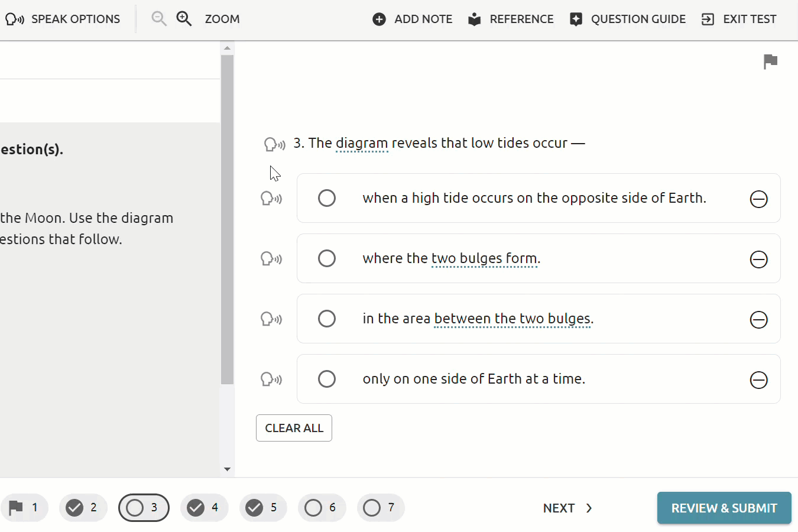Open the Reference materials

coord(511,19)
